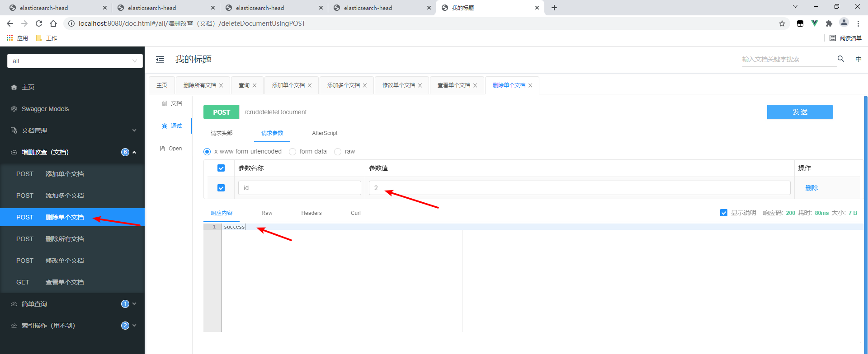The image size is (868, 354).
Task: Click the document keyword search field
Action: pos(789,59)
